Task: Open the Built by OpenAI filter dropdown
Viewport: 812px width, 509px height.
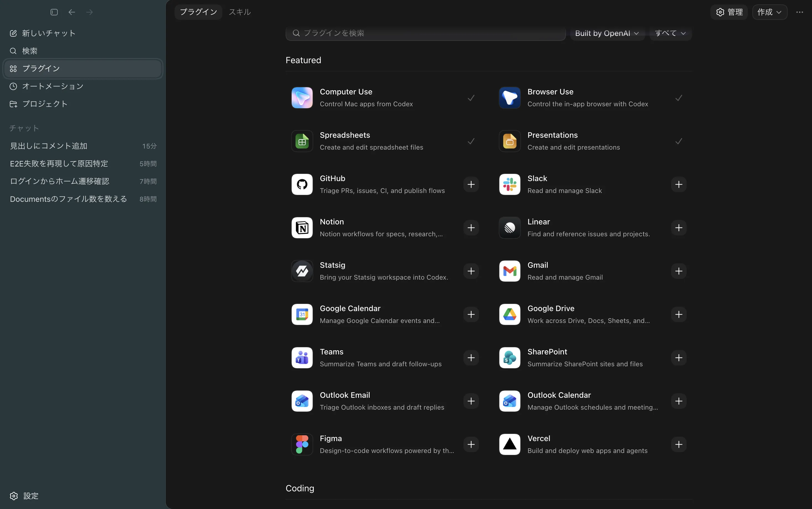Action: click(607, 33)
